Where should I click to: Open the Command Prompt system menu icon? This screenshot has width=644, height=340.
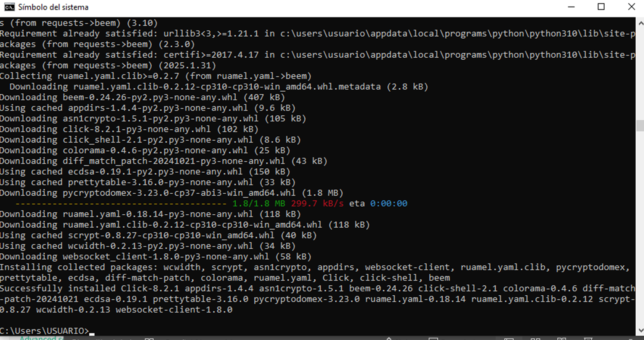[x=9, y=7]
